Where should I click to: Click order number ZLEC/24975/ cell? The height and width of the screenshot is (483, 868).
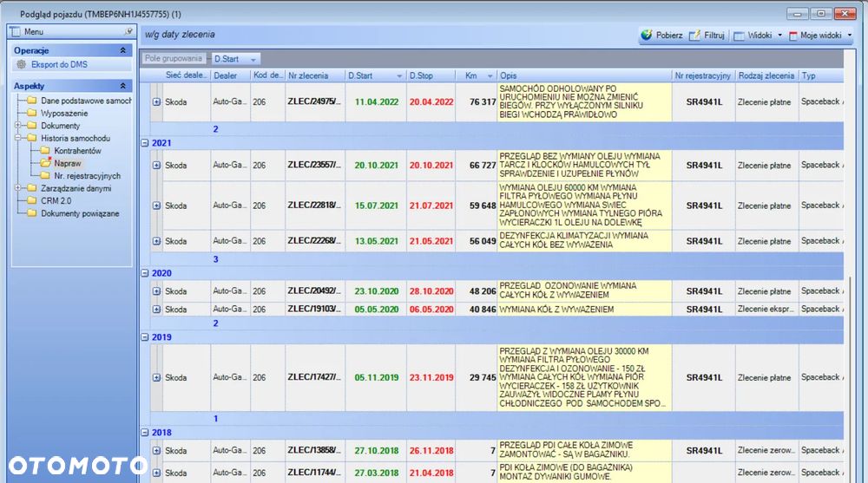point(315,101)
